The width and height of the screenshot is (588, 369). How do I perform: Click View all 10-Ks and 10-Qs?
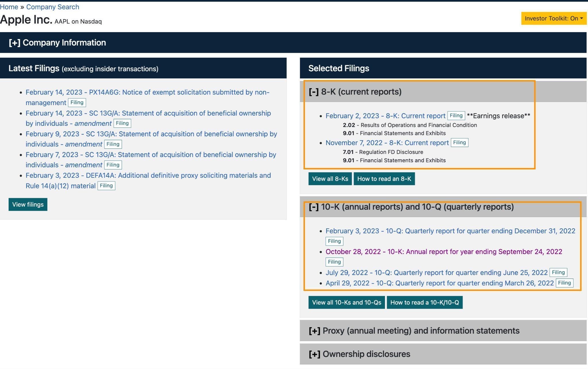click(346, 302)
